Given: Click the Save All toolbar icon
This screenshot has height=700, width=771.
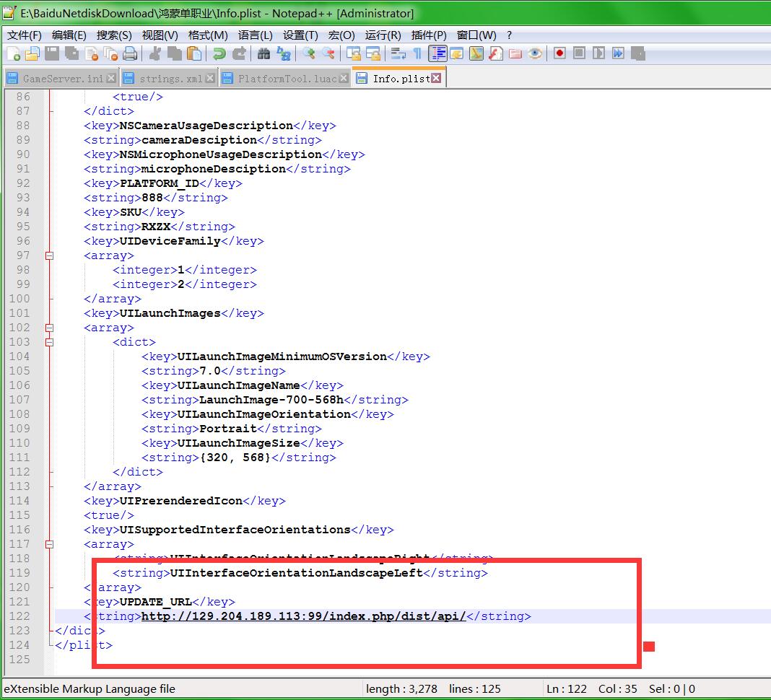Looking at the screenshot, I should point(71,53).
